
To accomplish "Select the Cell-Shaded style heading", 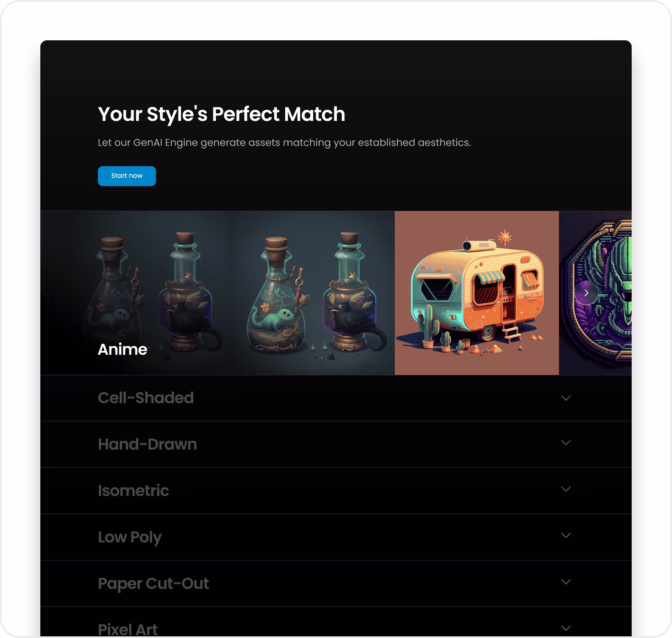I will point(146,398).
